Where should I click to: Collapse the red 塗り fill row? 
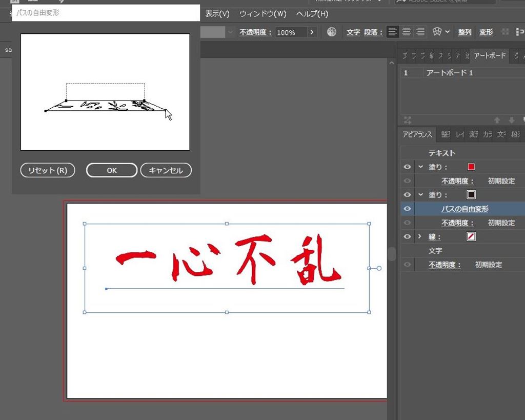click(421, 167)
